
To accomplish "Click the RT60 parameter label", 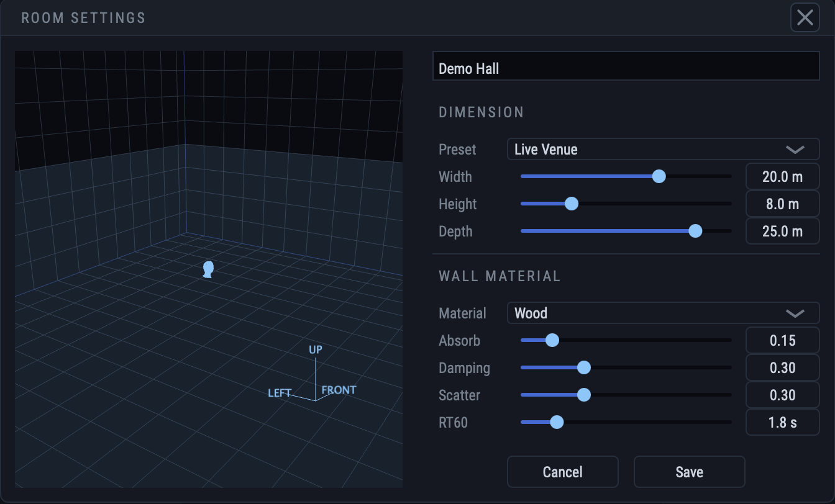I will coord(454,423).
